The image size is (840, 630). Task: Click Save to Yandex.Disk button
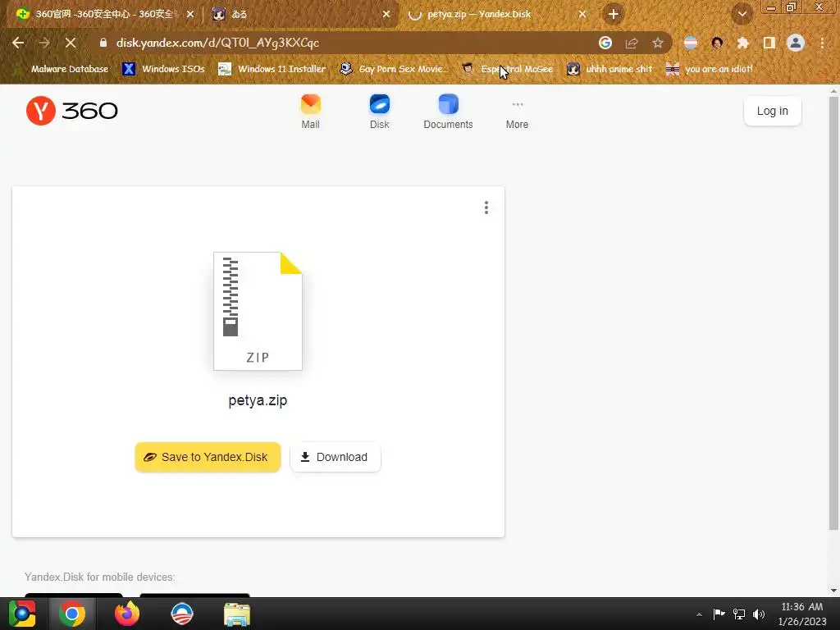(x=208, y=457)
